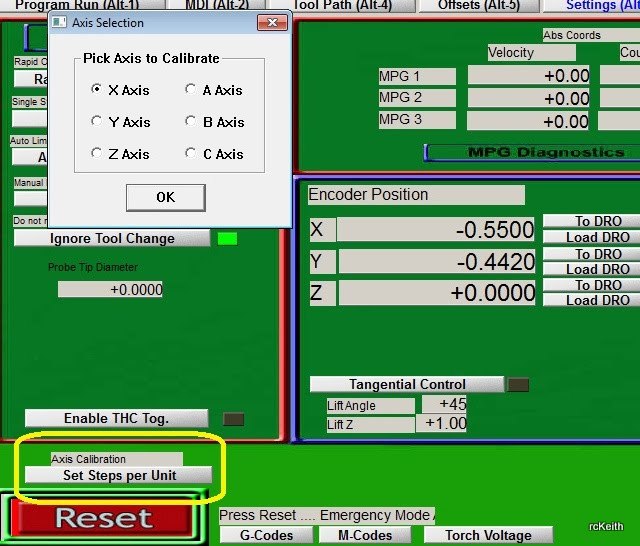The width and height of the screenshot is (640, 546).
Task: Select the C Axis radio button
Action: [191, 154]
